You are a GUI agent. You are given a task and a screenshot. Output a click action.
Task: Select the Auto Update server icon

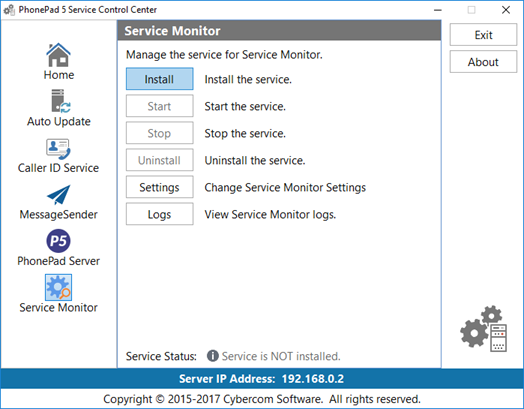pyautogui.click(x=60, y=101)
